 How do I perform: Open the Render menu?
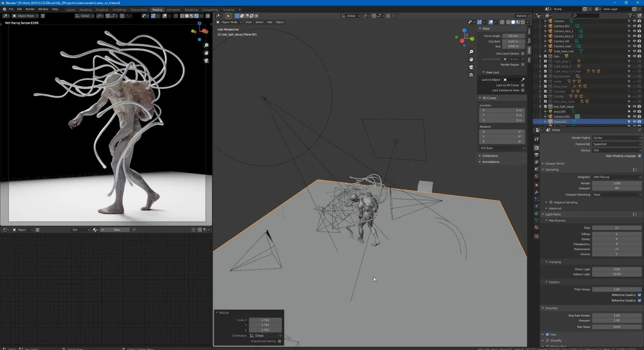30,9
